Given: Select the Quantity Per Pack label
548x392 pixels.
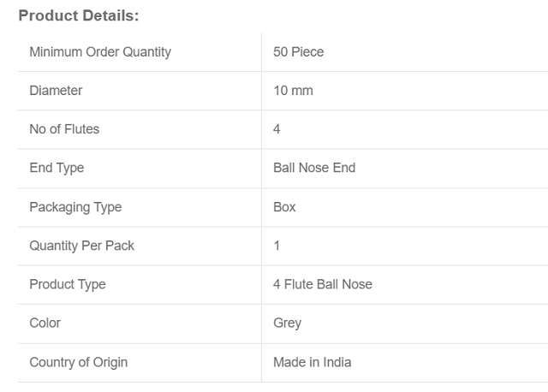Looking at the screenshot, I should (x=81, y=246).
